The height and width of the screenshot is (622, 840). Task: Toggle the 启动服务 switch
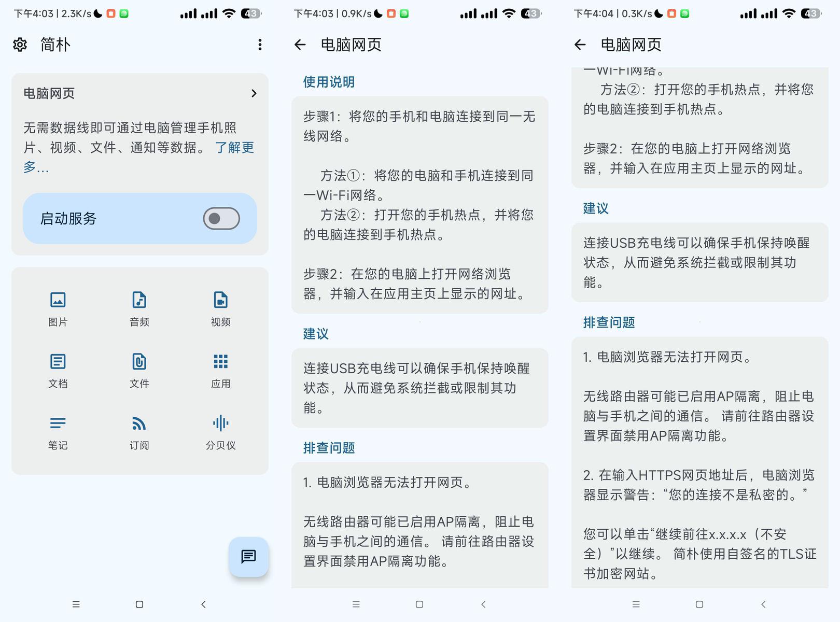click(221, 219)
